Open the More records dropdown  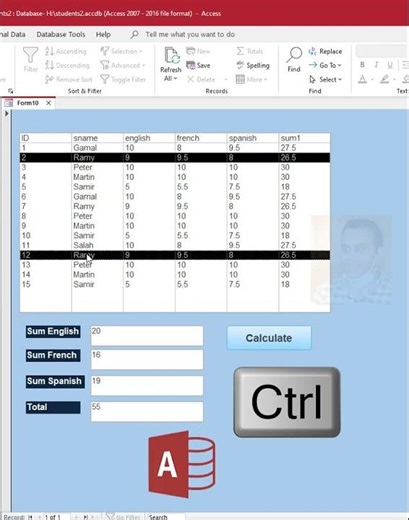(252, 79)
